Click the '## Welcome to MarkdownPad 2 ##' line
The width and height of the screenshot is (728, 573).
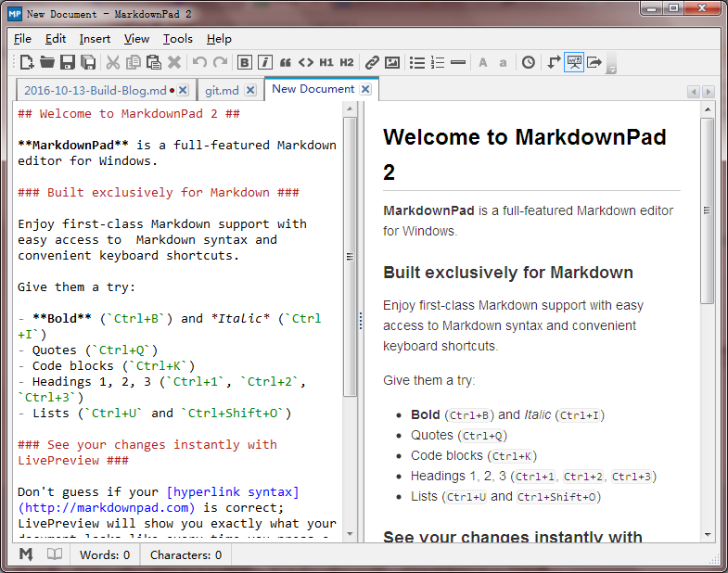(129, 114)
